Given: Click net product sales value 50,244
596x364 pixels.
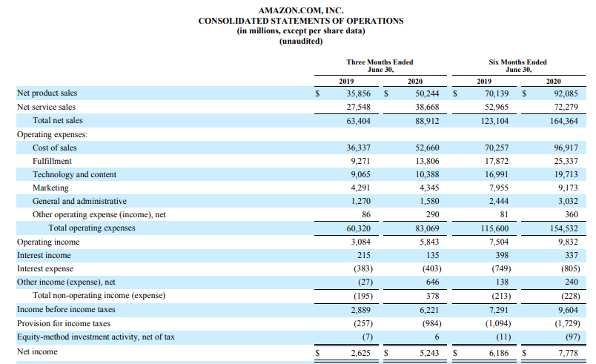Looking at the screenshot, I should coord(427,93).
